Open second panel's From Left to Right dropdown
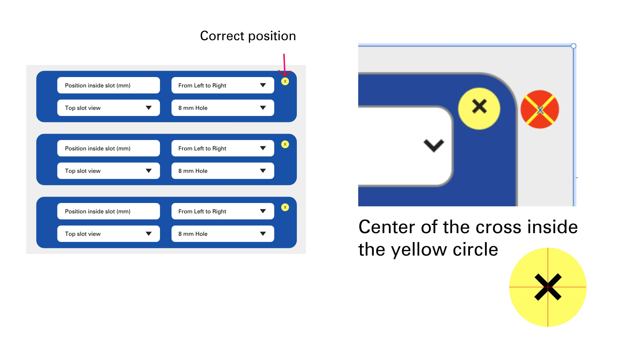The width and height of the screenshot is (644, 342). pyautogui.click(x=223, y=148)
